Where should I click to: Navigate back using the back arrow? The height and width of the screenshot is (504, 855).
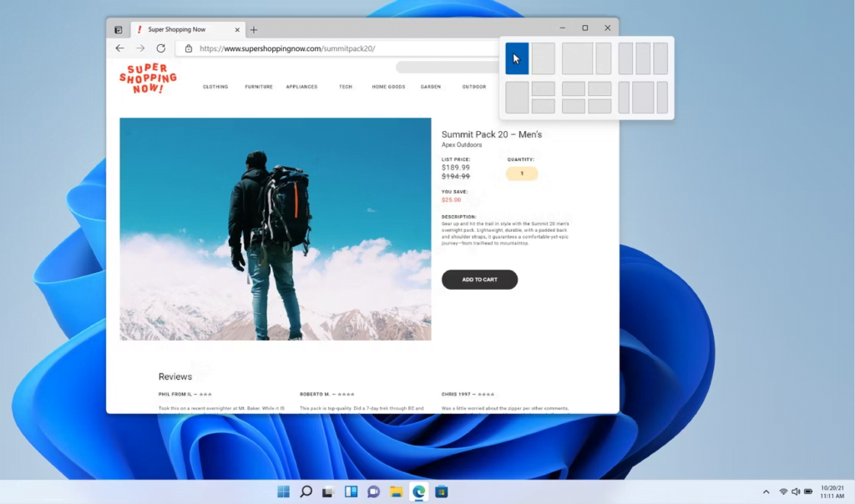pyautogui.click(x=119, y=48)
